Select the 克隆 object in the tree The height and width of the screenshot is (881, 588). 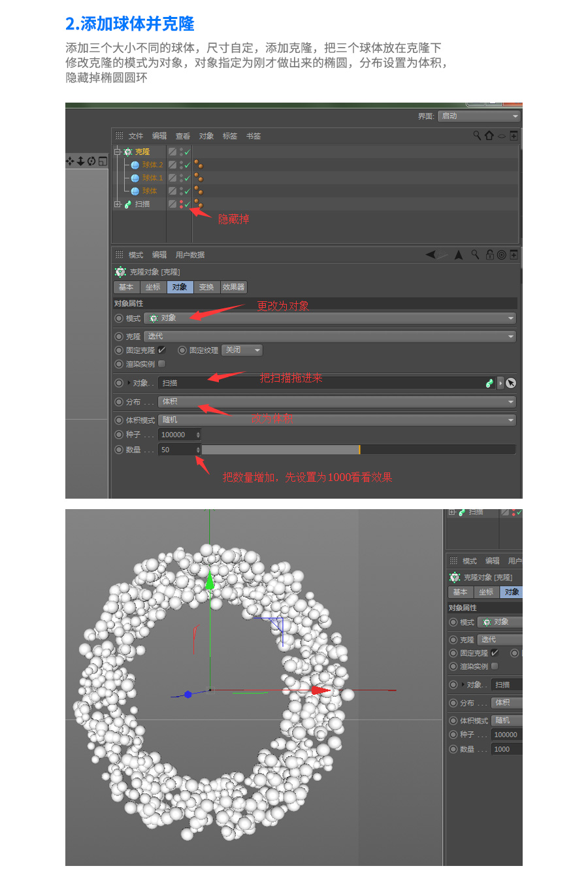point(142,152)
